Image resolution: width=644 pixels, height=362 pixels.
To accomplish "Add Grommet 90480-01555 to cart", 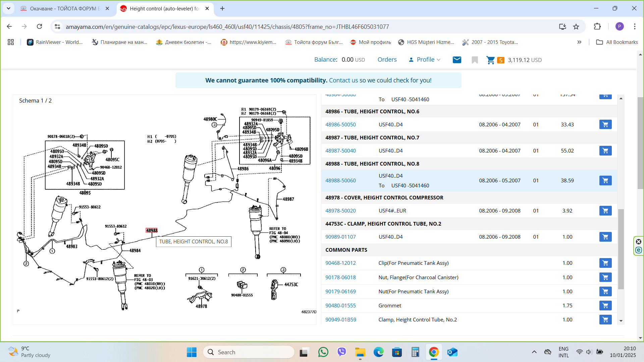I will [x=605, y=306].
